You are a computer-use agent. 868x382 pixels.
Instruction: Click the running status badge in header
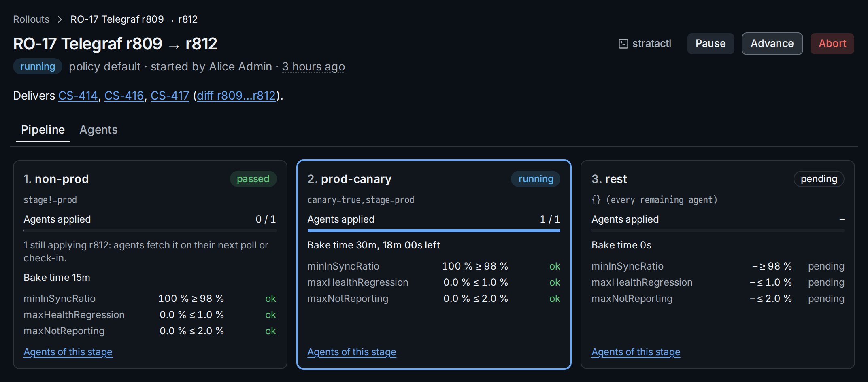tap(38, 66)
